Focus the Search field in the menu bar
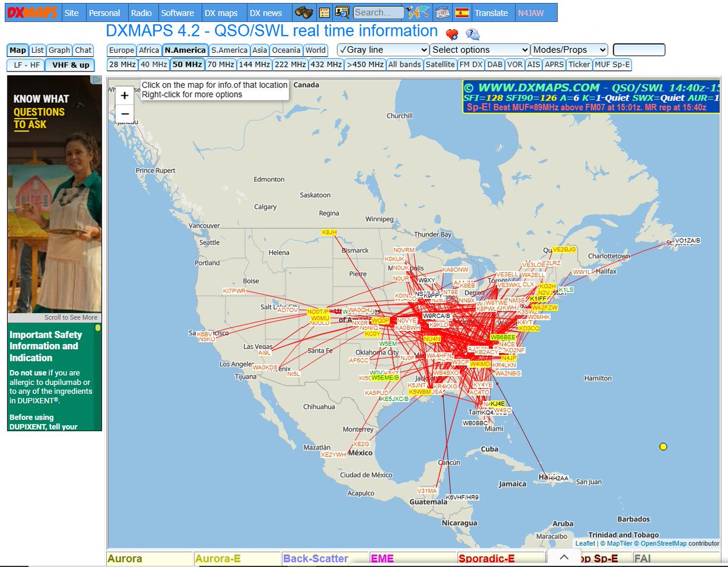Screen dimensions: 728x567 [x=379, y=12]
